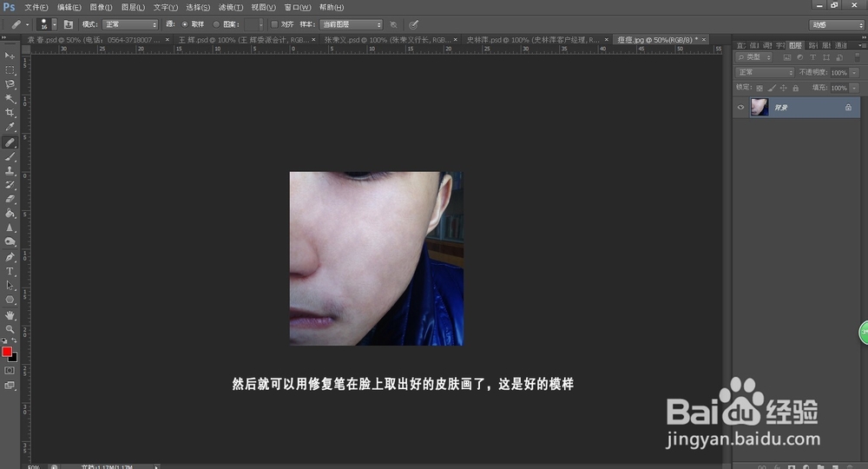Select the Sharpen/Blur tool
Screen dimensions: 868x469
click(10, 228)
